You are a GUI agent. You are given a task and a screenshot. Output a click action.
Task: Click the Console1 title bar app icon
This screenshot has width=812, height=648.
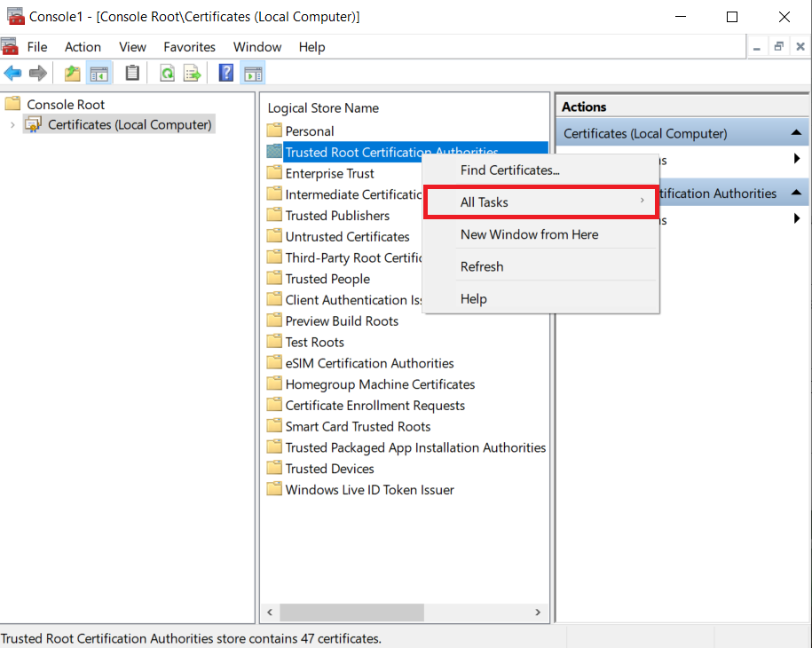(x=16, y=17)
